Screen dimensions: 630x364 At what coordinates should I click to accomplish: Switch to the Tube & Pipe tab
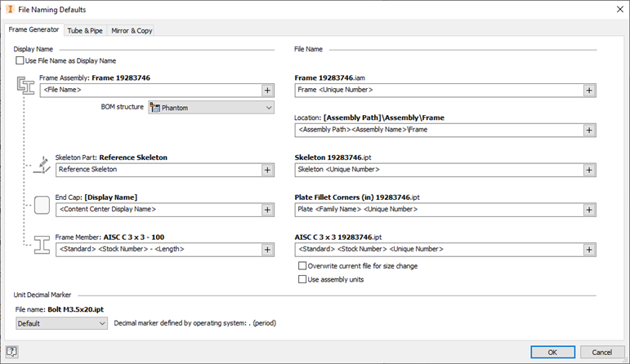tap(85, 31)
